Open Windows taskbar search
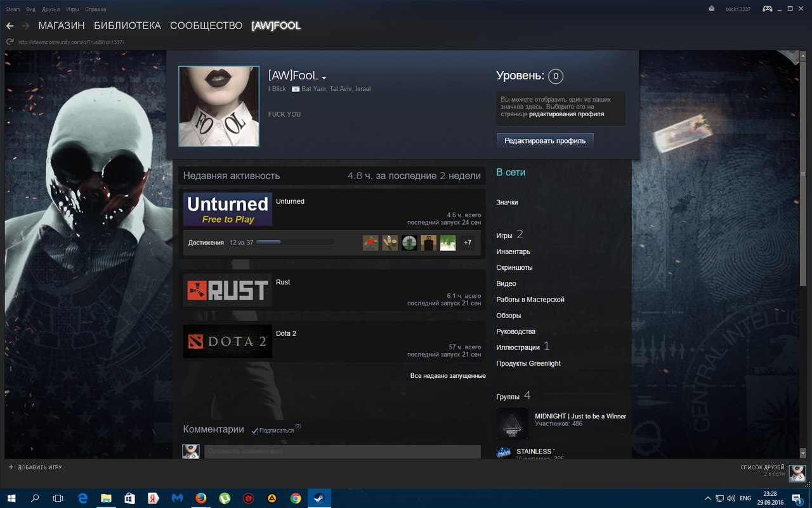Screen dimensions: 812x508 [x=35, y=498]
